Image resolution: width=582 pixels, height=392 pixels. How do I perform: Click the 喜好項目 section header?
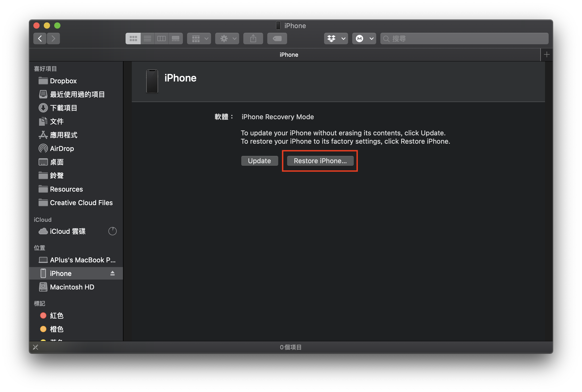pyautogui.click(x=45, y=69)
